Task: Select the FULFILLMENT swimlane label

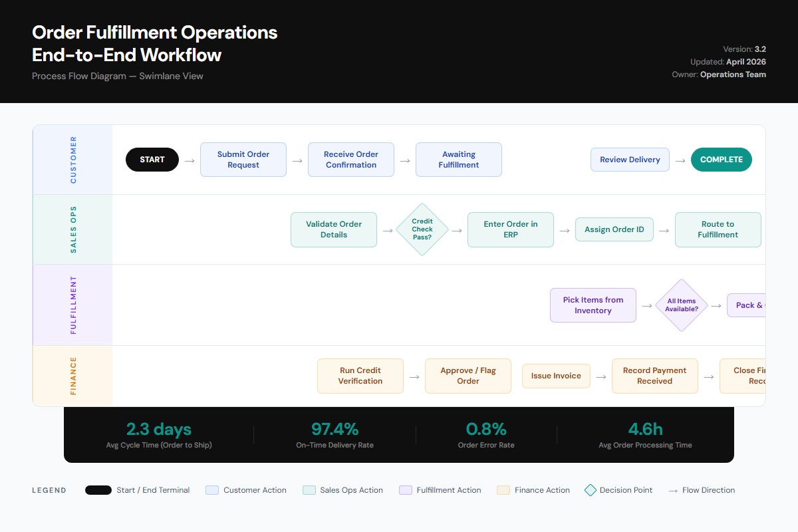Action: click(72, 305)
